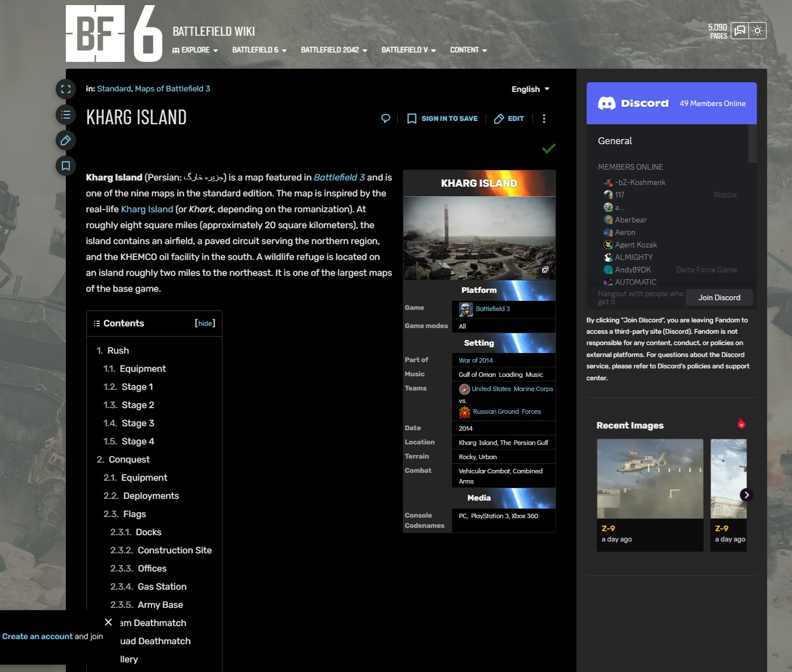Open the comments speech bubble icon
Image resolution: width=792 pixels, height=672 pixels.
point(386,119)
